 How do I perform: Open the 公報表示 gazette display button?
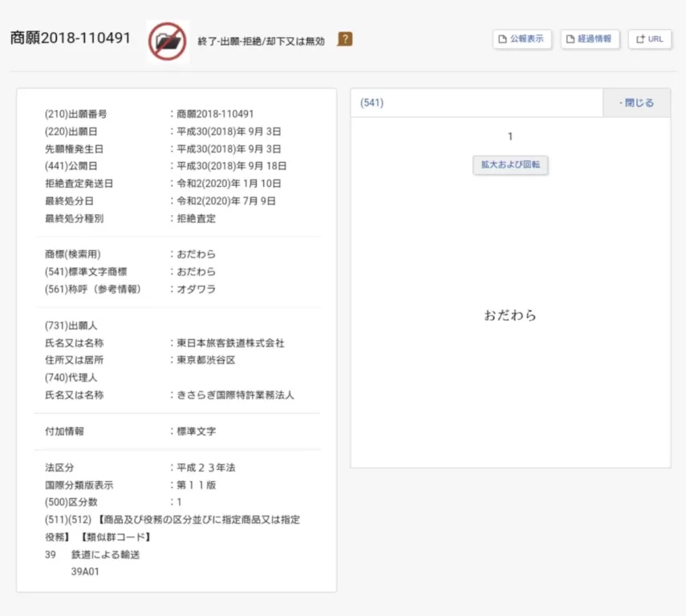[x=522, y=39]
